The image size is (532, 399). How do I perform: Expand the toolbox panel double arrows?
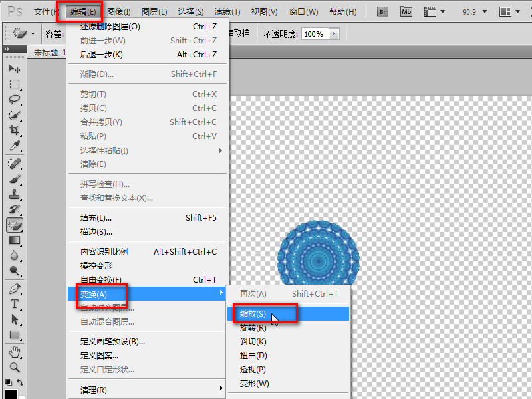(7, 49)
